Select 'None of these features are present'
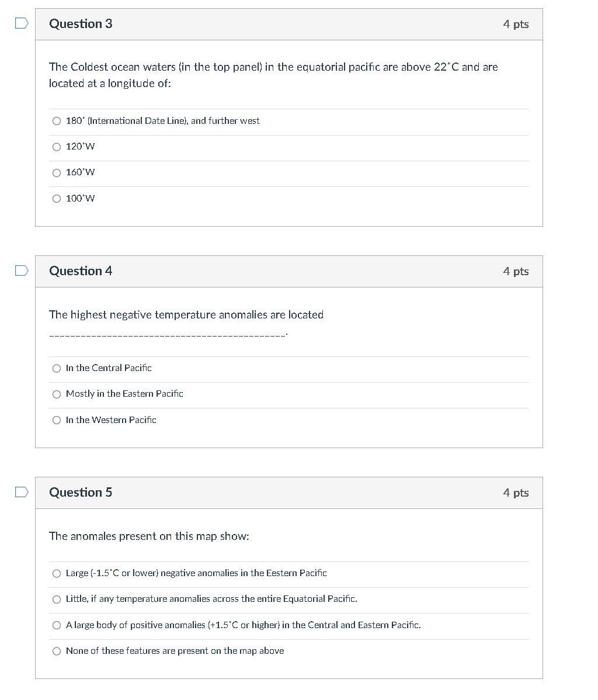The width and height of the screenshot is (598, 700). pyautogui.click(x=57, y=650)
